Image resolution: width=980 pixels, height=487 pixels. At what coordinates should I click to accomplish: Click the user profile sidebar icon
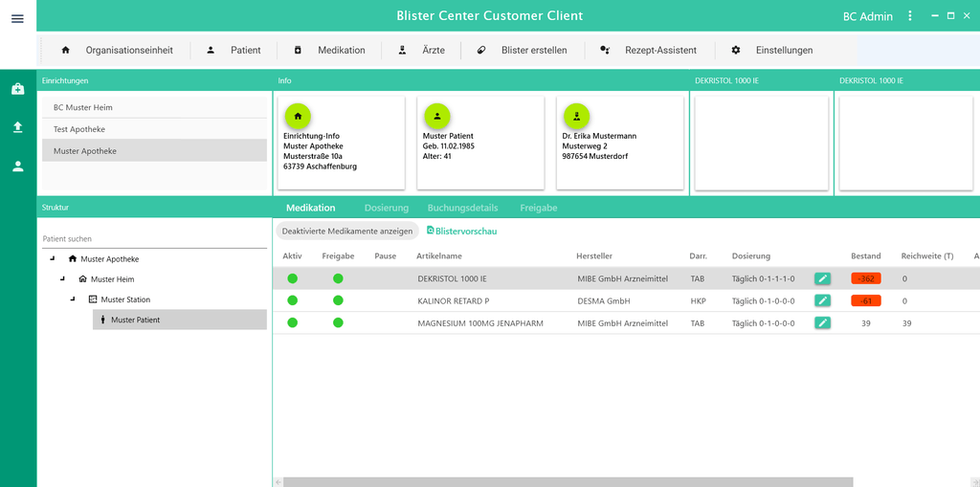click(x=18, y=166)
